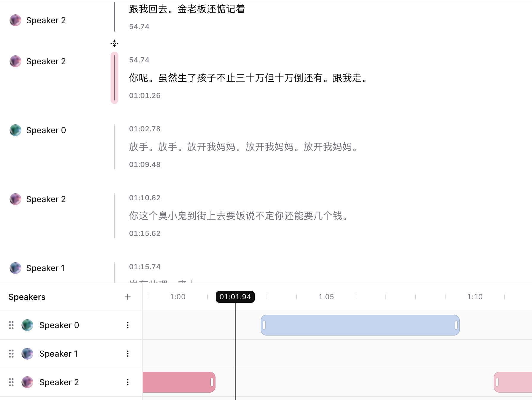Click transcript text 跟我回去。金老板还惦记着

pyautogui.click(x=187, y=9)
